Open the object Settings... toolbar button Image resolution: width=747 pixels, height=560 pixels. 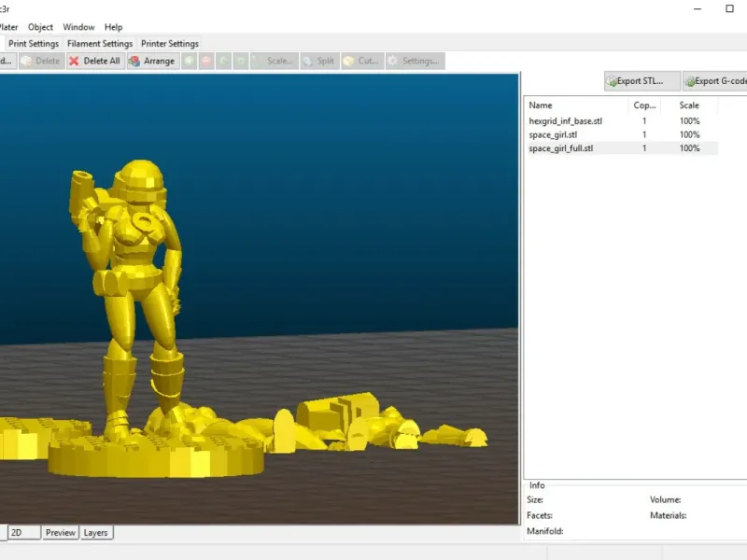pos(414,61)
